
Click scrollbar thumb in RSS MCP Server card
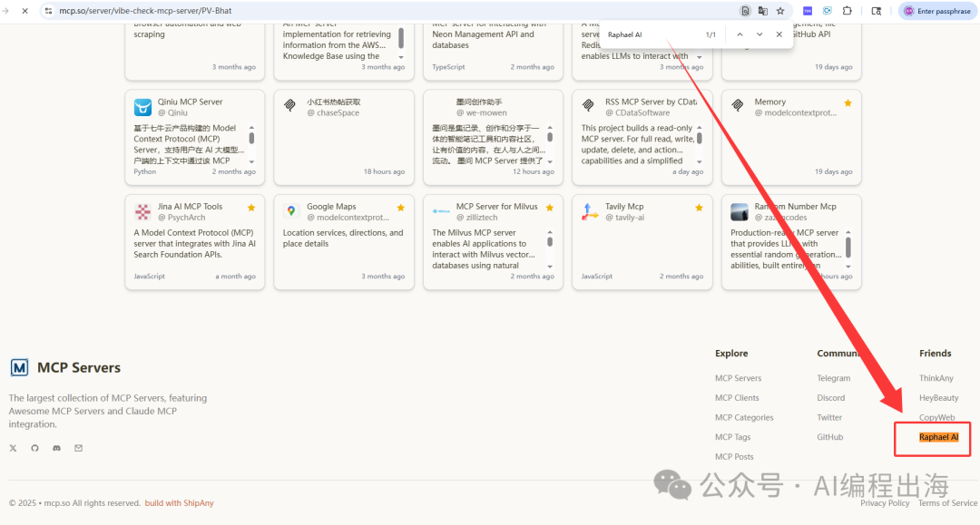pos(698,138)
